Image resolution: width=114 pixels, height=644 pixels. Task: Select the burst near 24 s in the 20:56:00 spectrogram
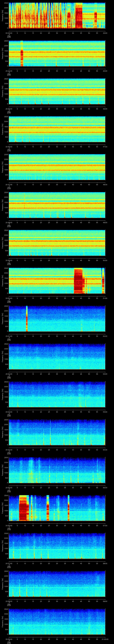pos(48,508)
